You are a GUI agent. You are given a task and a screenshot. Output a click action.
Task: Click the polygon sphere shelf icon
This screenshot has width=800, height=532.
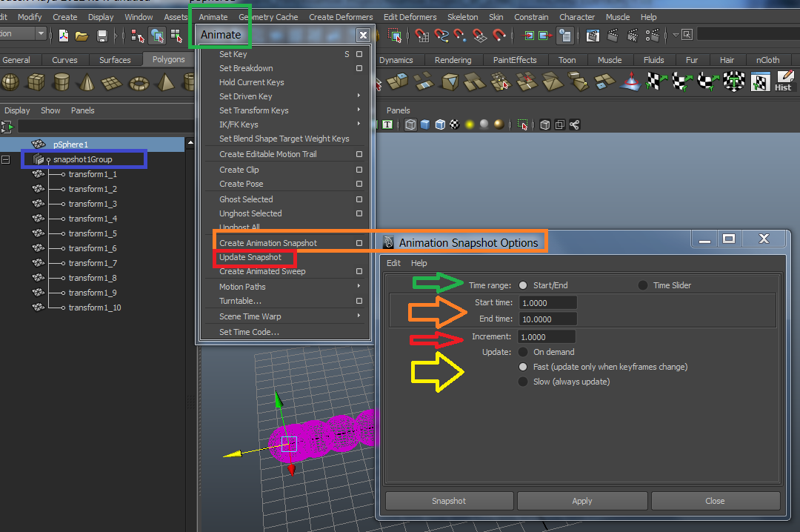coord(10,82)
